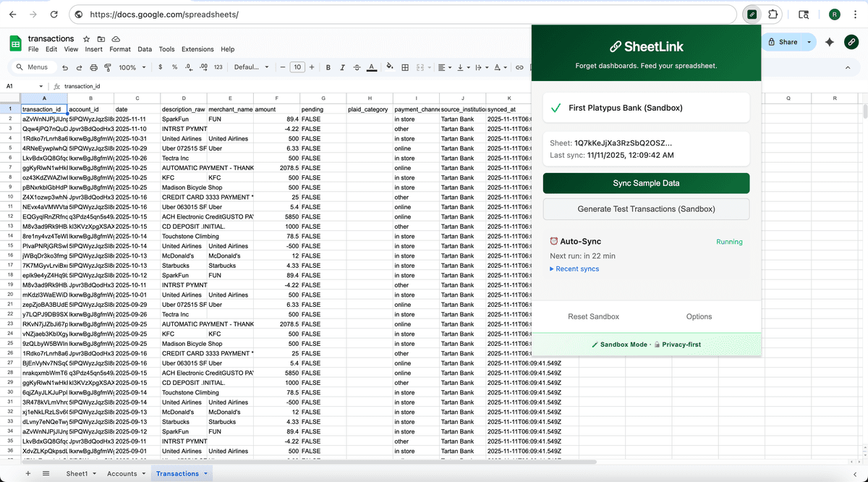Click the paint format tool

coord(107,67)
